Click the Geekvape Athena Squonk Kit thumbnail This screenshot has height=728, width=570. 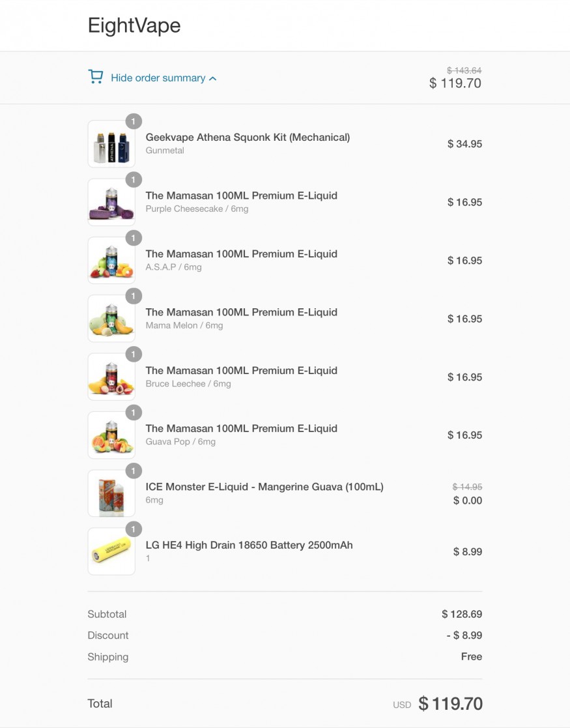(111, 144)
